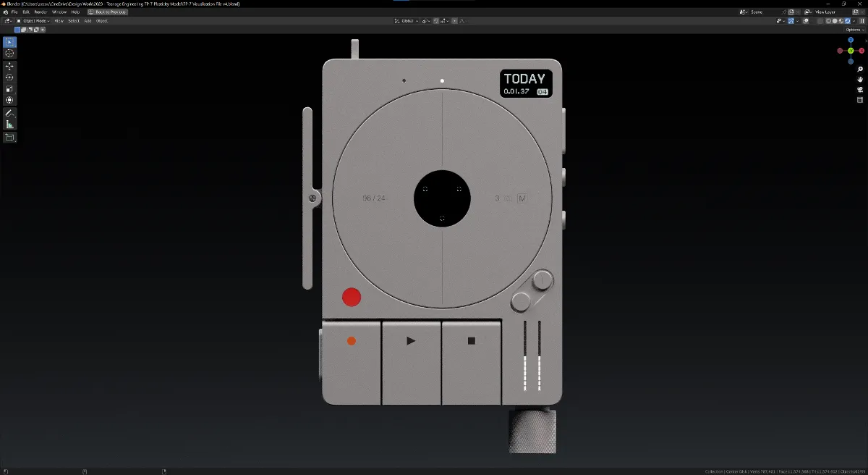Activate the Rotate tool
Screen dimensions: 868x475
tap(9, 77)
